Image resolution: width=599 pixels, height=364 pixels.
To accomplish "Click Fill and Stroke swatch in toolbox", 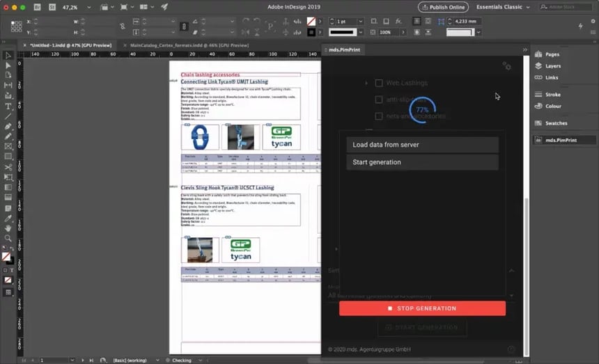I will (x=7, y=258).
